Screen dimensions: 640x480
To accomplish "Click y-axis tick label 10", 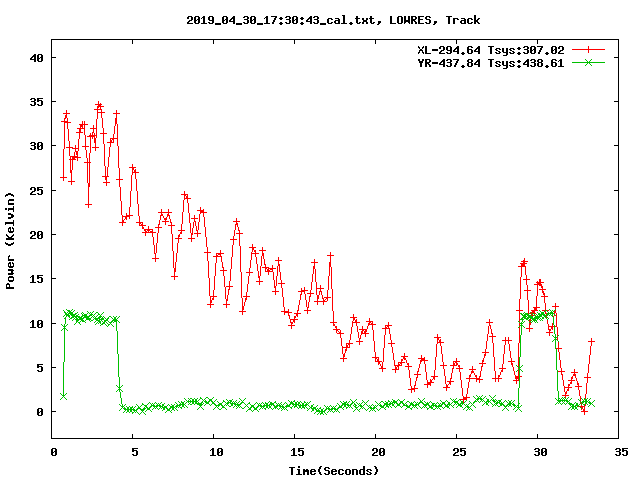I will point(36,324).
